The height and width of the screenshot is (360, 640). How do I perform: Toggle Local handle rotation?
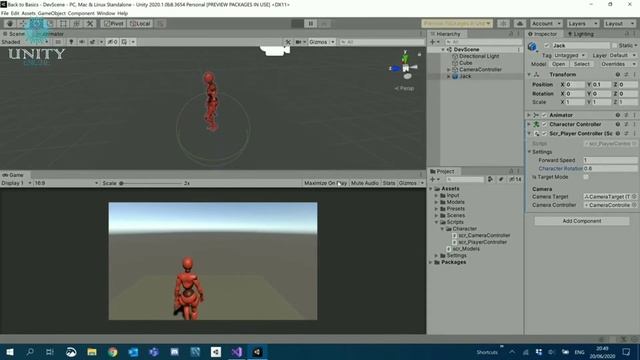click(140, 24)
